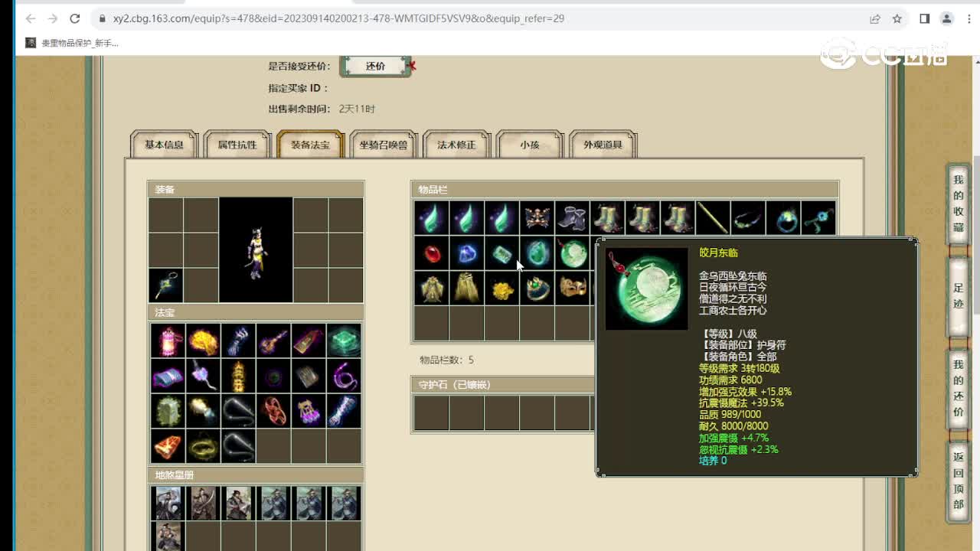Select the purple coiled whip 法宝 icon

coord(344,376)
